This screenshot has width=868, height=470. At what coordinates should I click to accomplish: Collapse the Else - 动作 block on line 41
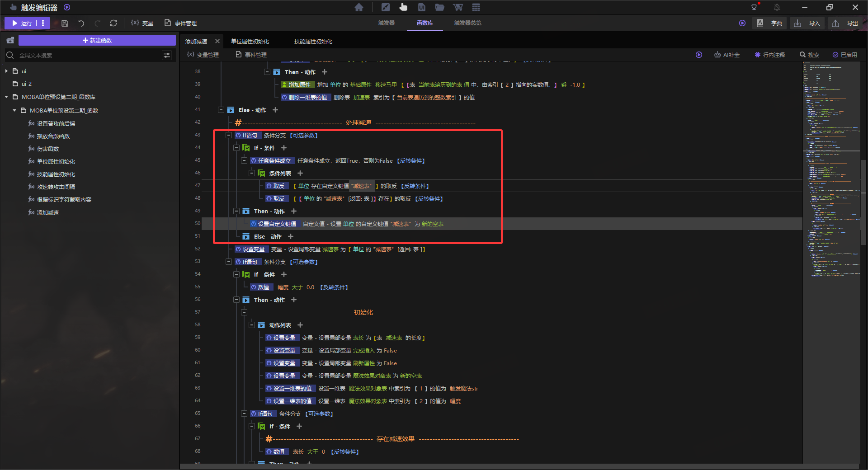pyautogui.click(x=221, y=110)
